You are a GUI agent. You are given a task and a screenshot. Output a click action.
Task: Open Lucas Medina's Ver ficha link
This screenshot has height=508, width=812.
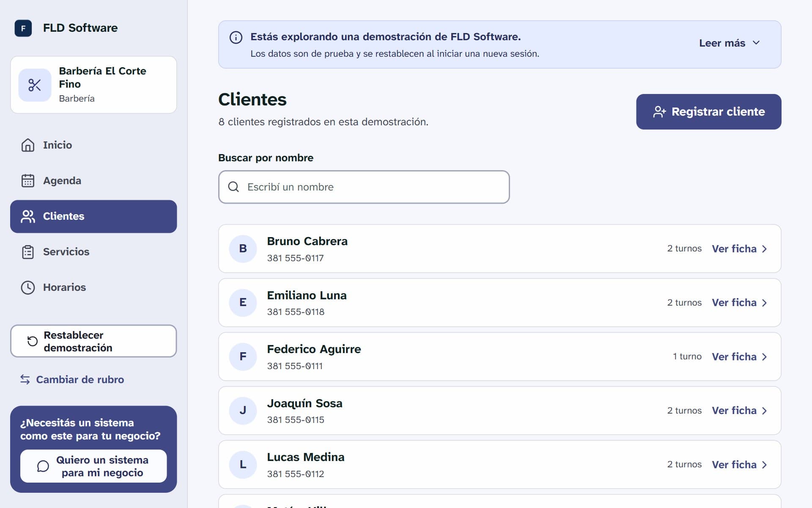tap(739, 464)
